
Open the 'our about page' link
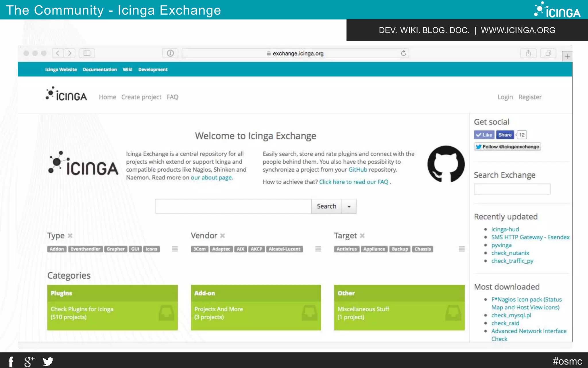(x=211, y=178)
